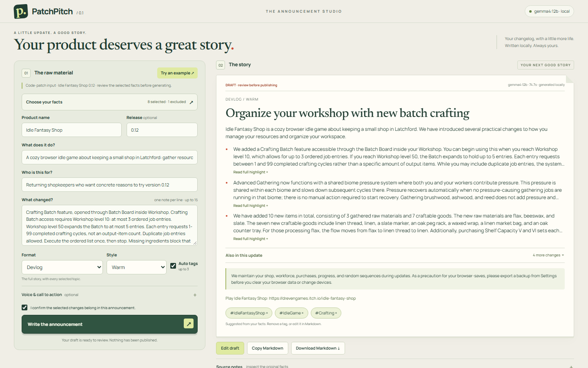Toggle the Auto tags checkbox
588x368 pixels.
coord(173,266)
